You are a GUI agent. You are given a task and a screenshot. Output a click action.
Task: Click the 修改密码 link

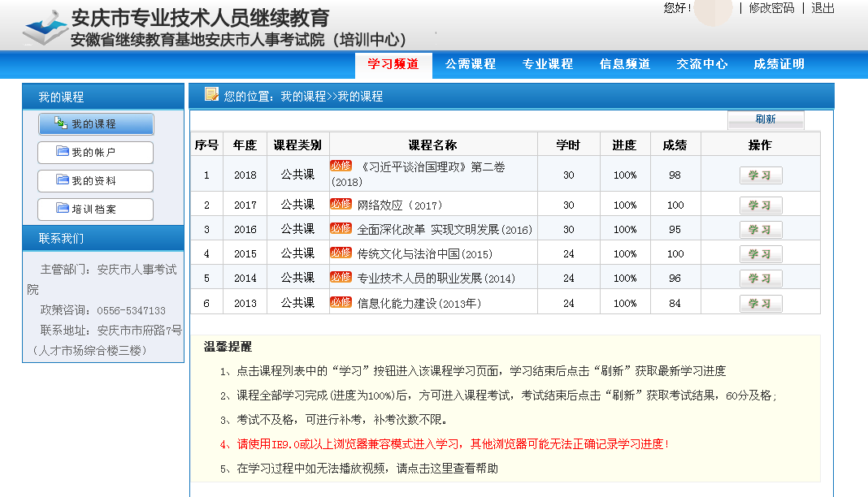click(x=770, y=8)
